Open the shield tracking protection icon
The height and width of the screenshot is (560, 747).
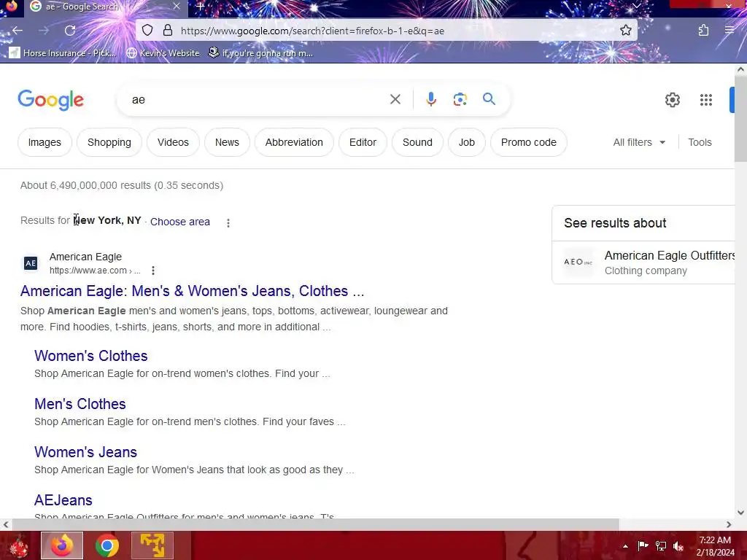coord(147,31)
